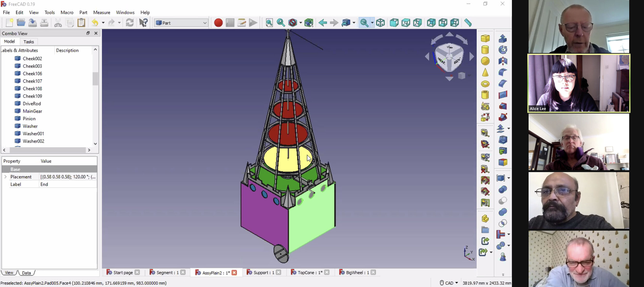Execute macro play button
644x287 pixels.
point(253,23)
